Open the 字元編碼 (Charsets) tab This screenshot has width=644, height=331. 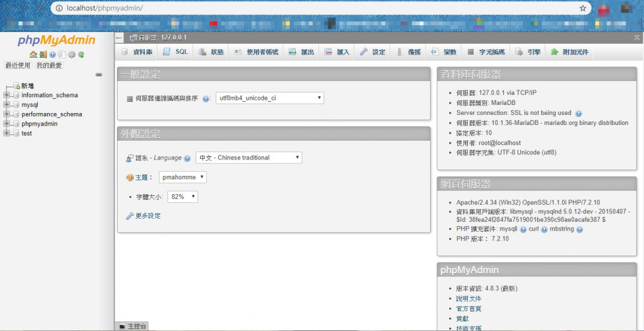point(486,52)
